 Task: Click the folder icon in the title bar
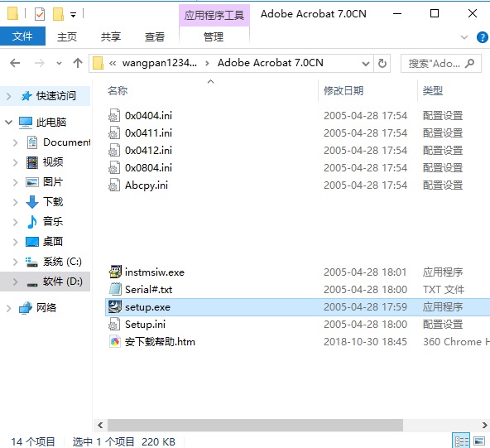[x=12, y=14]
